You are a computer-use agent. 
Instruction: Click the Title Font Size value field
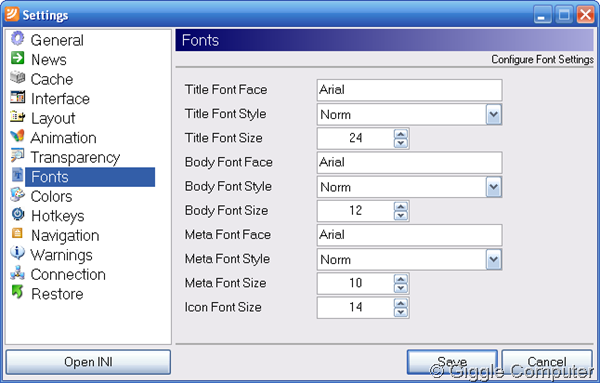coord(355,138)
